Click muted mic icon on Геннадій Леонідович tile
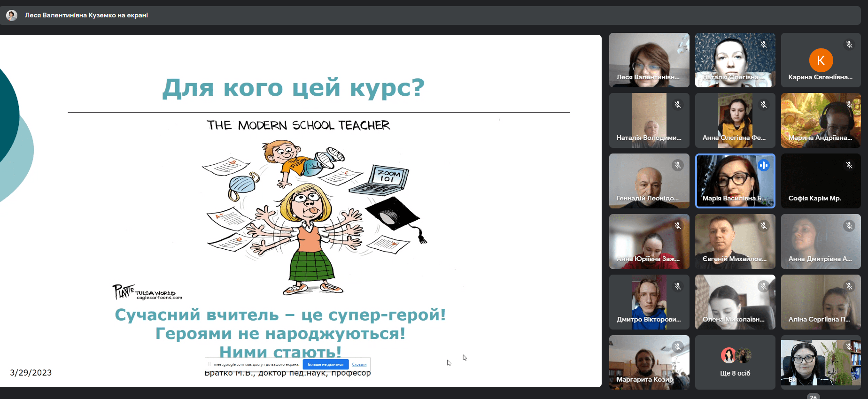This screenshot has height=399, width=868. pos(678,165)
